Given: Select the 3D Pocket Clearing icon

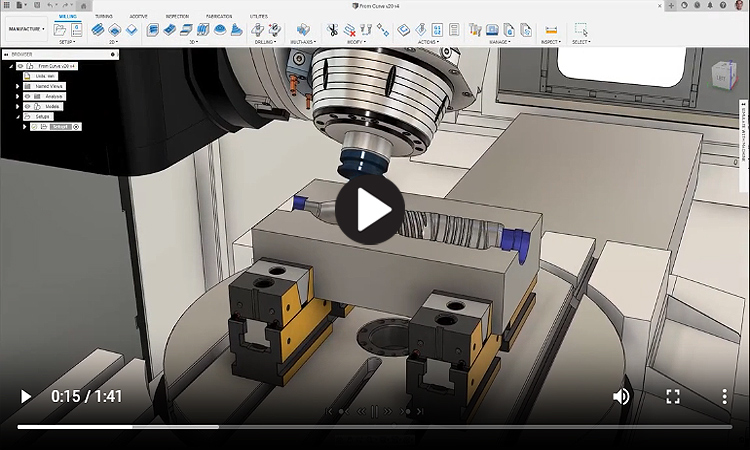Looking at the screenshot, I should pos(169,30).
